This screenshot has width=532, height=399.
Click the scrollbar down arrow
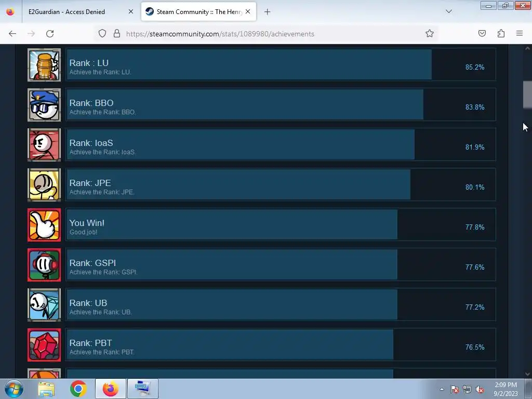coord(527,374)
